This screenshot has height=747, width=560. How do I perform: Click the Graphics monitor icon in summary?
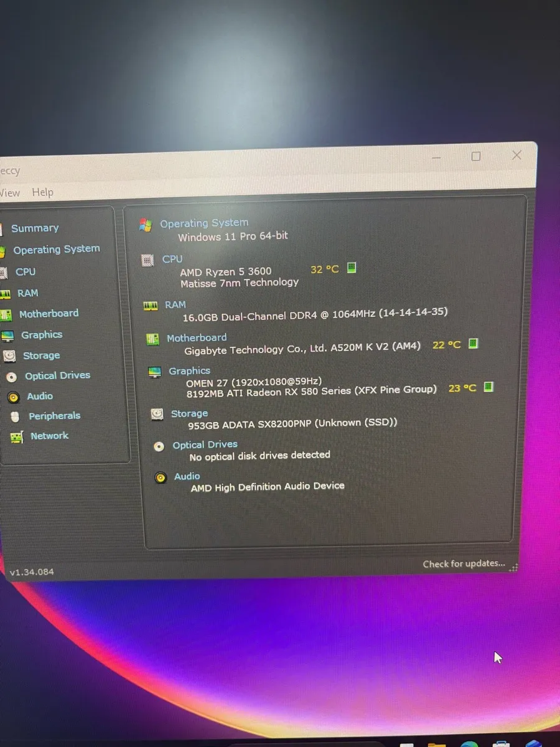[x=155, y=372]
